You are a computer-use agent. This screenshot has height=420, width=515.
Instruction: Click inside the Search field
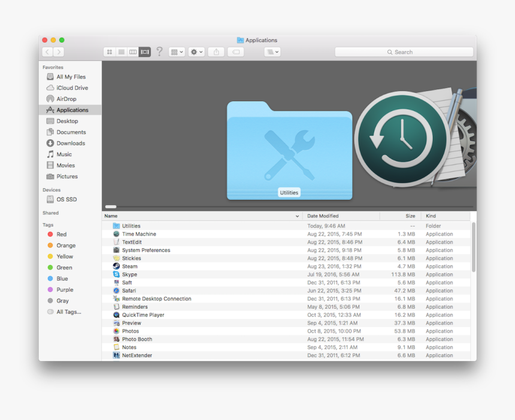pyautogui.click(x=404, y=51)
